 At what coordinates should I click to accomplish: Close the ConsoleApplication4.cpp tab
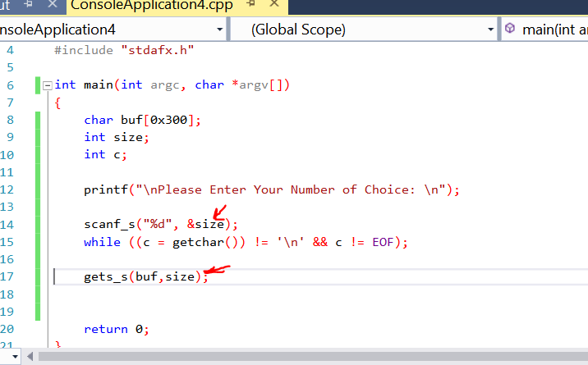pos(276,5)
